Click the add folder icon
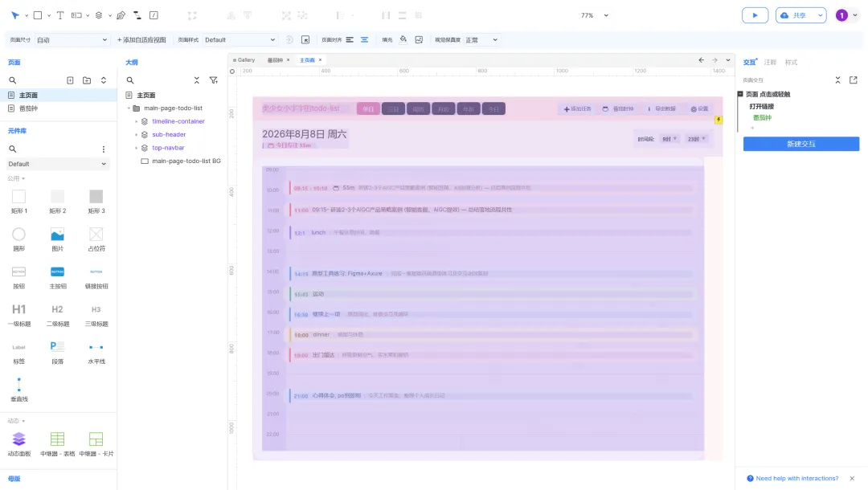Viewport: 868px width, 490px height. click(87, 80)
